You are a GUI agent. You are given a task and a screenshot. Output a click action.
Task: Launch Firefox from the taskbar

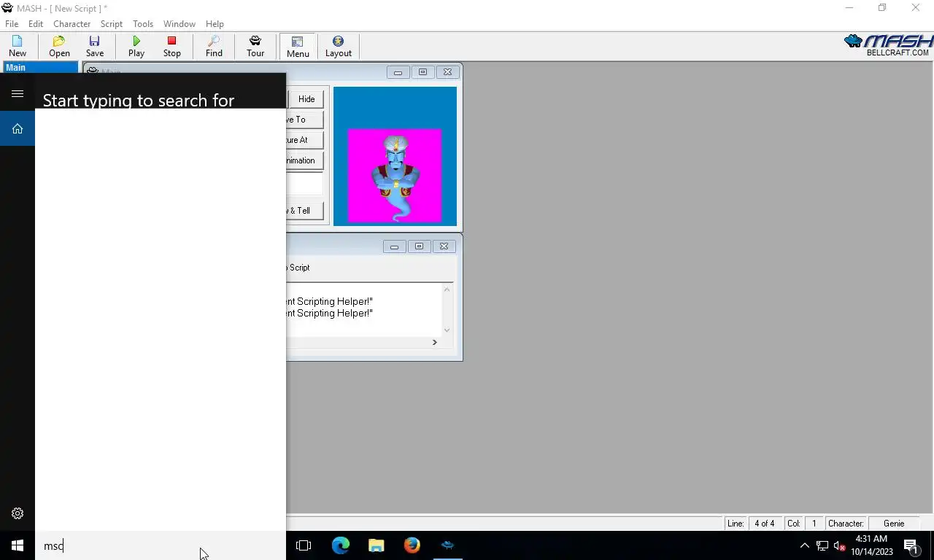coord(412,545)
